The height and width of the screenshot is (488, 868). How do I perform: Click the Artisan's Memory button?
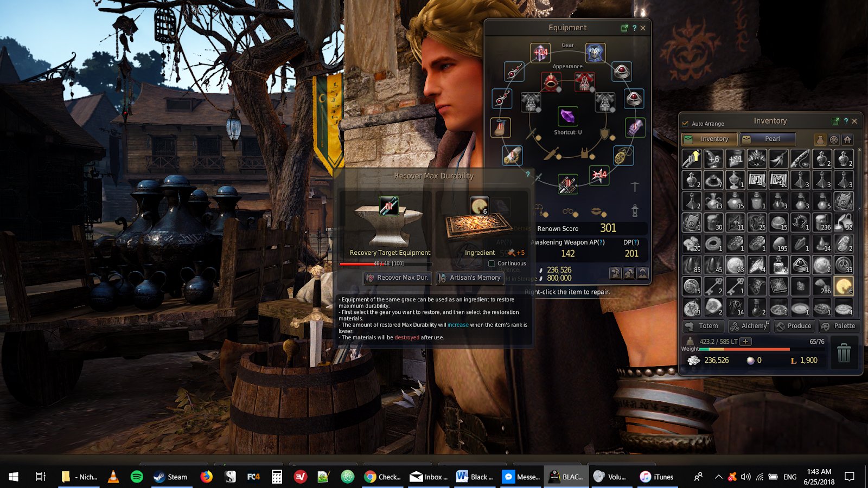470,278
